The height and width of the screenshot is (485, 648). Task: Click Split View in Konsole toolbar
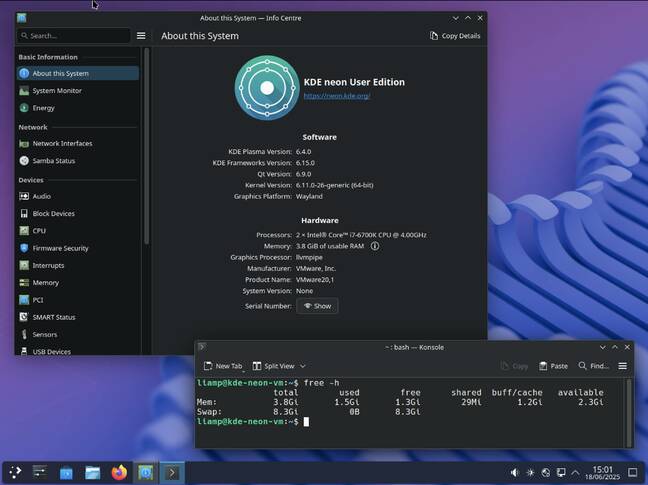274,366
